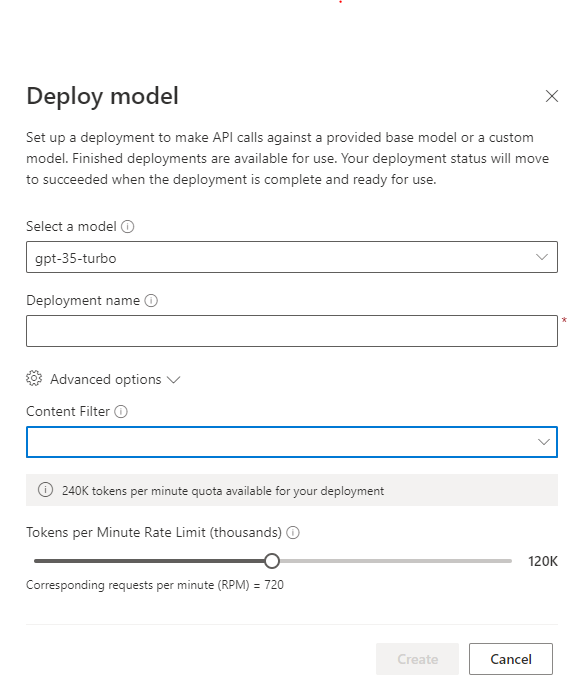Click the Tokens per Minute Rate Limit info icon
This screenshot has height=685, width=582.
pos(293,533)
